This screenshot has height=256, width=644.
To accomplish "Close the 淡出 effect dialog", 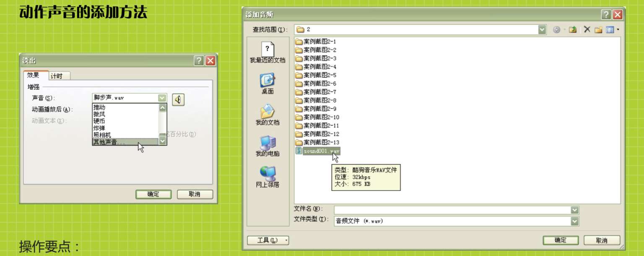I will (210, 61).
